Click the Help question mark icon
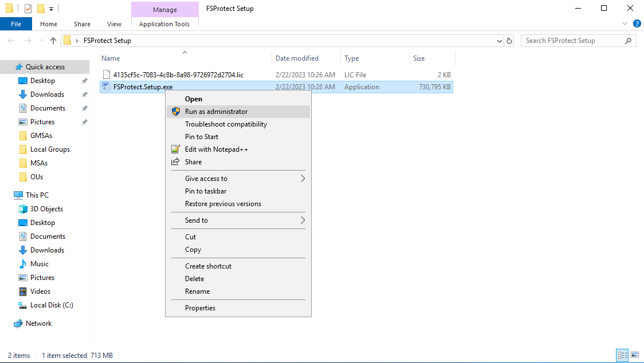This screenshot has height=363, width=644. point(637,24)
